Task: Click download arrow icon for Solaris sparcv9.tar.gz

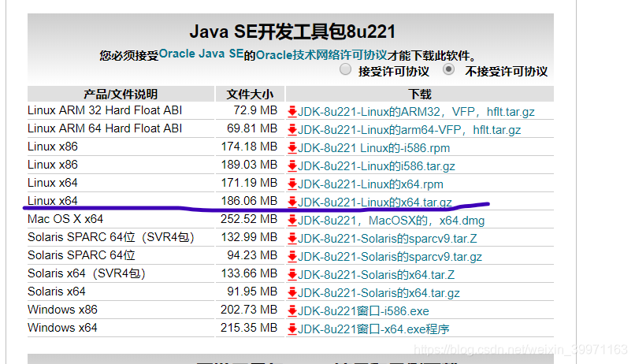Action: 292,257
